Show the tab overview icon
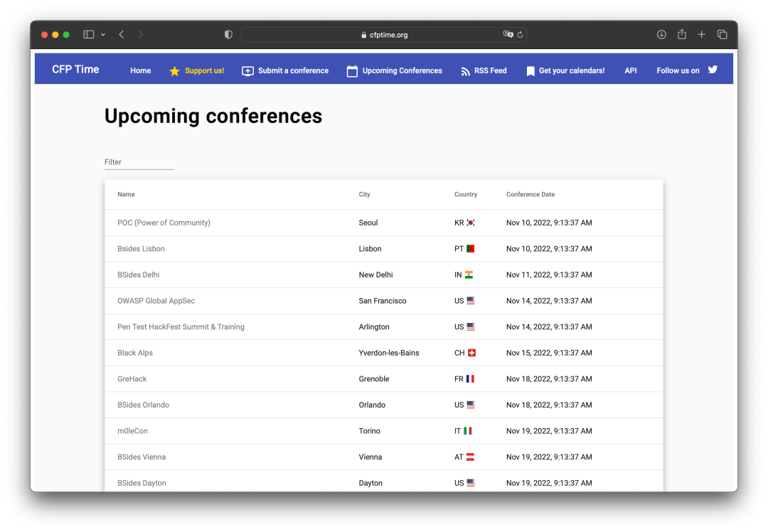This screenshot has height=532, width=768. click(x=722, y=34)
